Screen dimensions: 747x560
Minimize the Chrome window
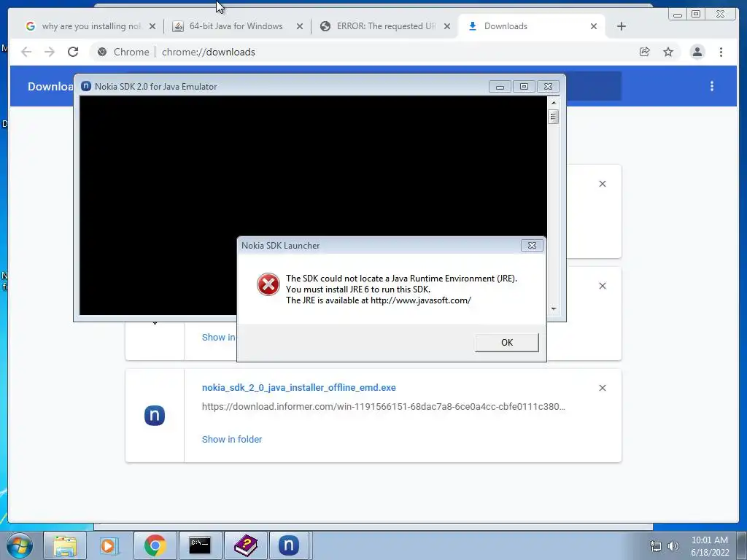click(x=678, y=15)
